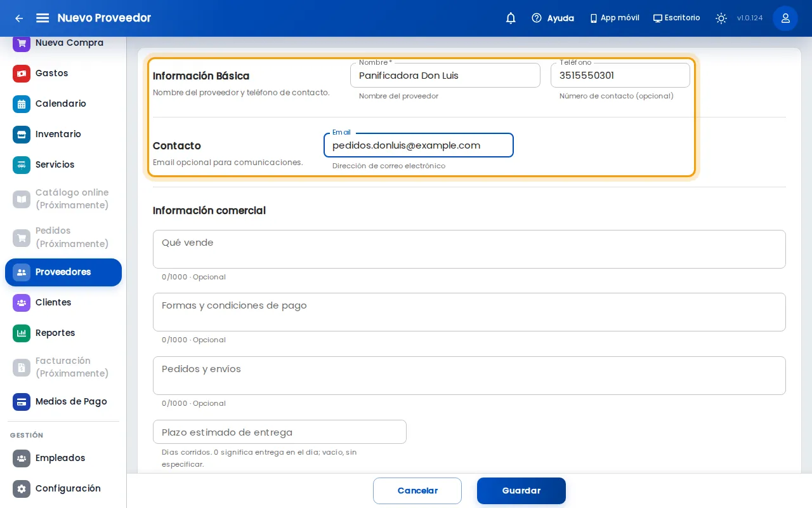Open Calendario in the sidebar

coord(63,104)
